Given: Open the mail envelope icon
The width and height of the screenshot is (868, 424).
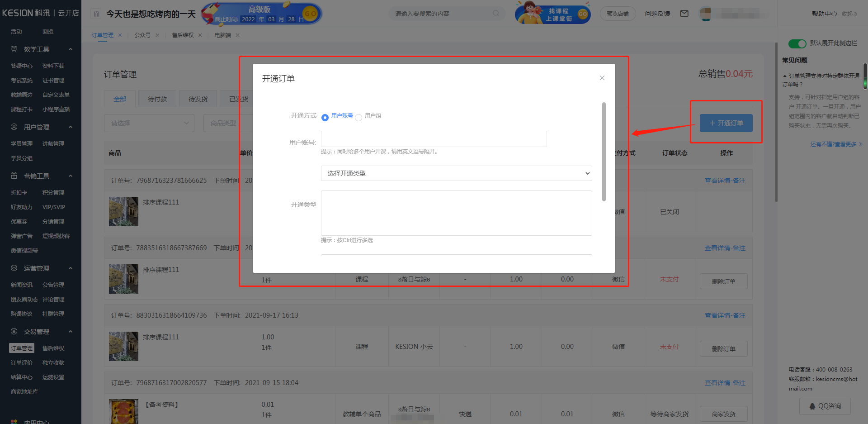Looking at the screenshot, I should coord(684,14).
